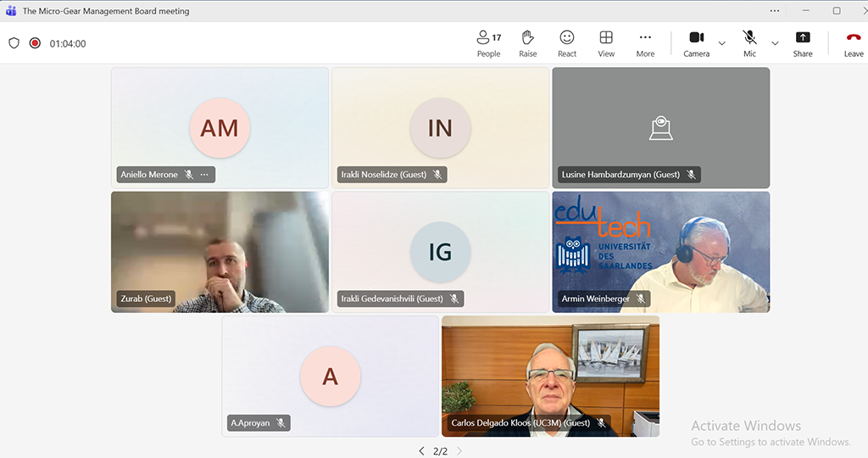
Task: Unmute the Mic
Action: point(749,43)
